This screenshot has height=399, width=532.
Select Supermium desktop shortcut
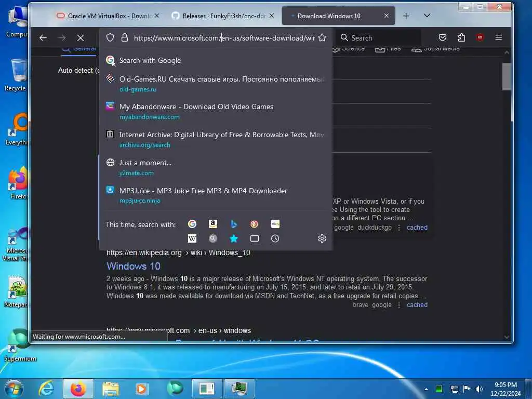click(20, 345)
